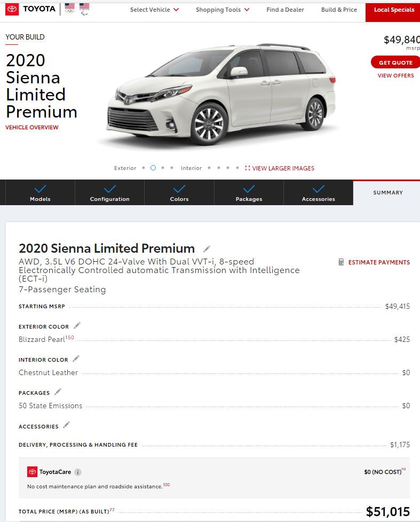Edit packages using pencil icon
420x522 pixels.
[58, 392]
